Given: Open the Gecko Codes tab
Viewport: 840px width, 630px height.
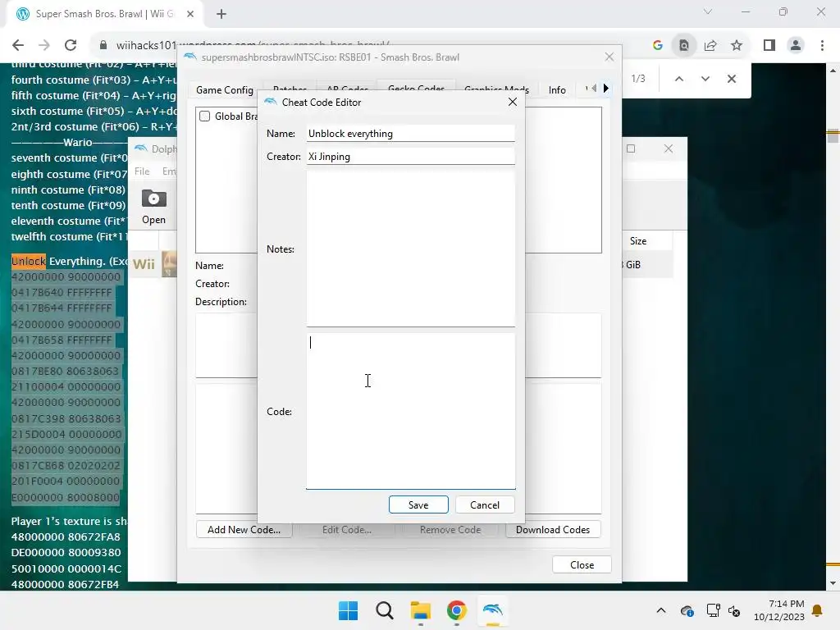Looking at the screenshot, I should (x=416, y=89).
